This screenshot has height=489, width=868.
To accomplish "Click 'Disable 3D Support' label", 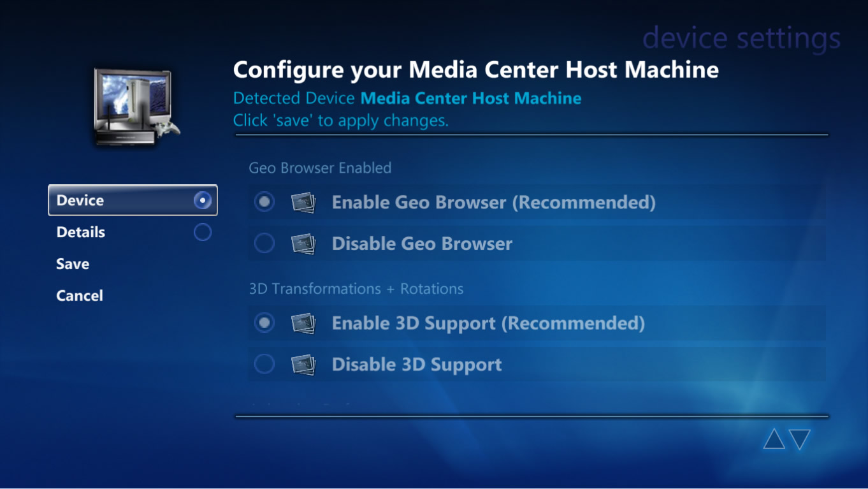I will point(417,365).
